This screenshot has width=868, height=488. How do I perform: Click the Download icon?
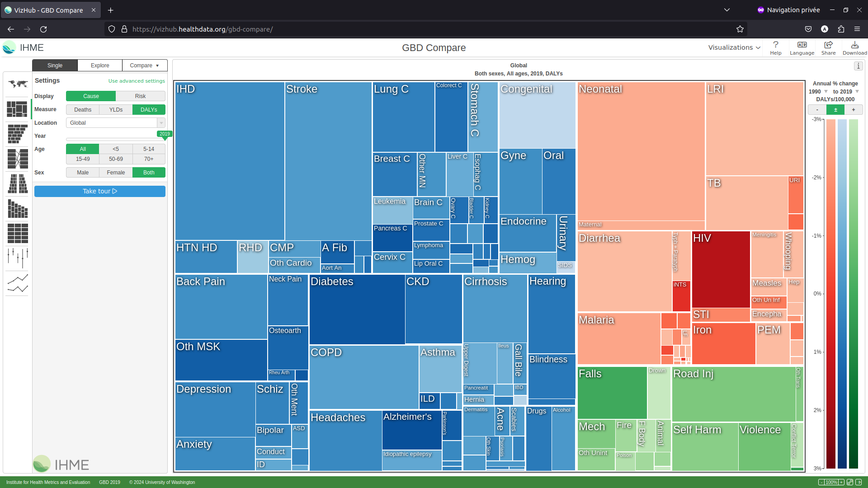pyautogui.click(x=854, y=48)
